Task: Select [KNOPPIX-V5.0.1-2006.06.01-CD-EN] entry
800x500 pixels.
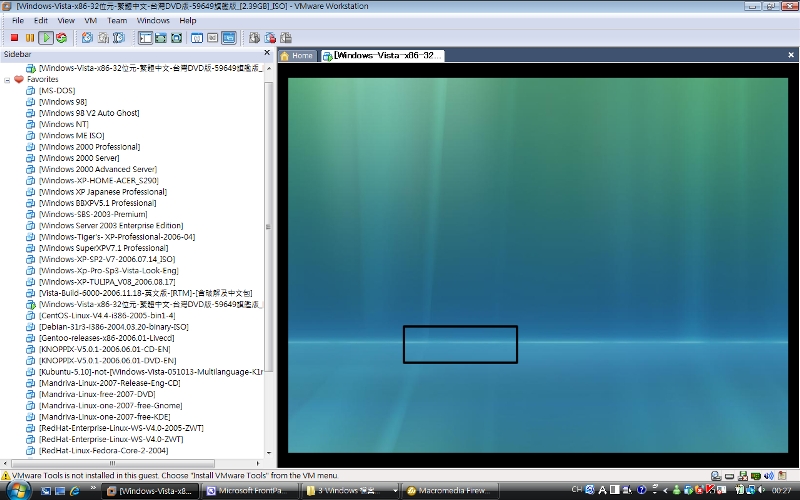Action: point(105,349)
